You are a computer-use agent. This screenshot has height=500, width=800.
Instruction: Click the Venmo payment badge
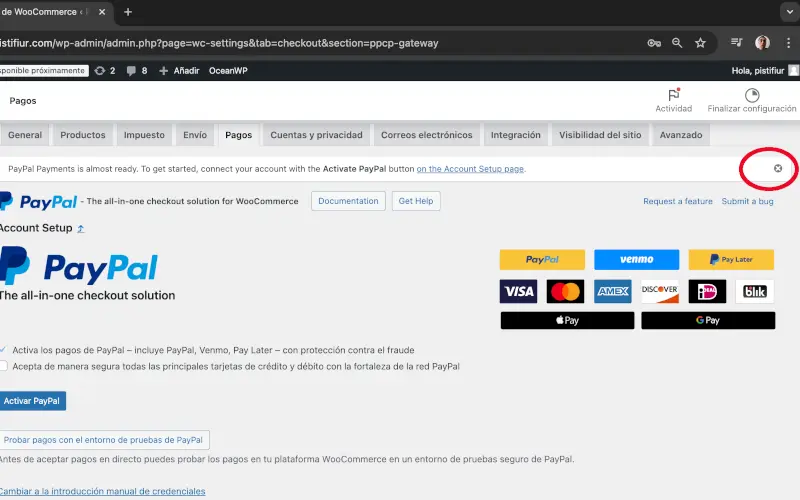click(636, 259)
